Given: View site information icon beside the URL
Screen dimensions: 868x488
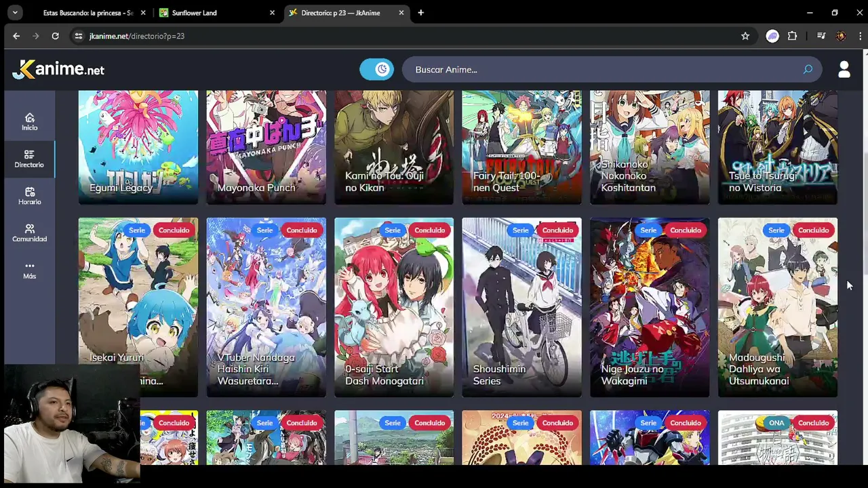Looking at the screenshot, I should coord(79,36).
